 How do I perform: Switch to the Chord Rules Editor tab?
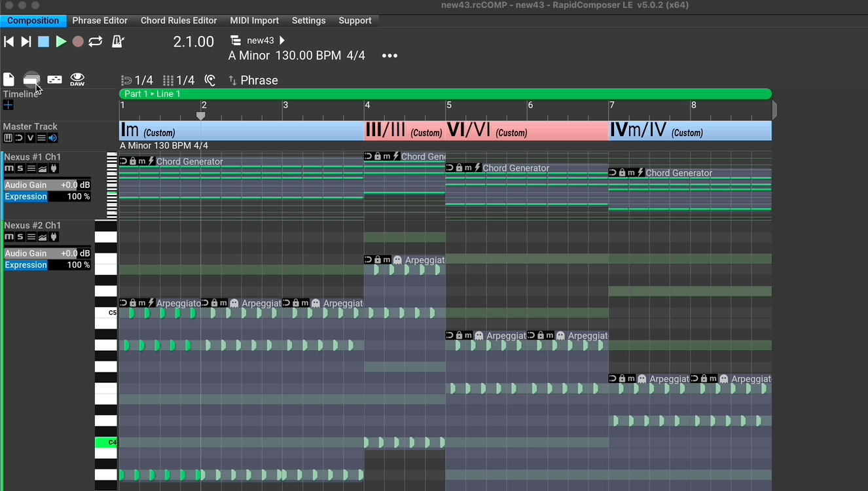[179, 20]
